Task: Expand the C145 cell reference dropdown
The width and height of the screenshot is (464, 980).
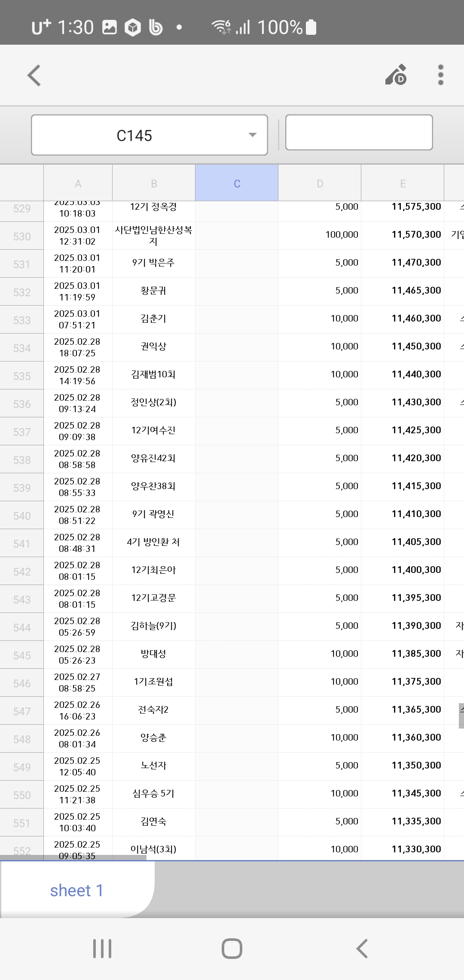Action: [253, 135]
